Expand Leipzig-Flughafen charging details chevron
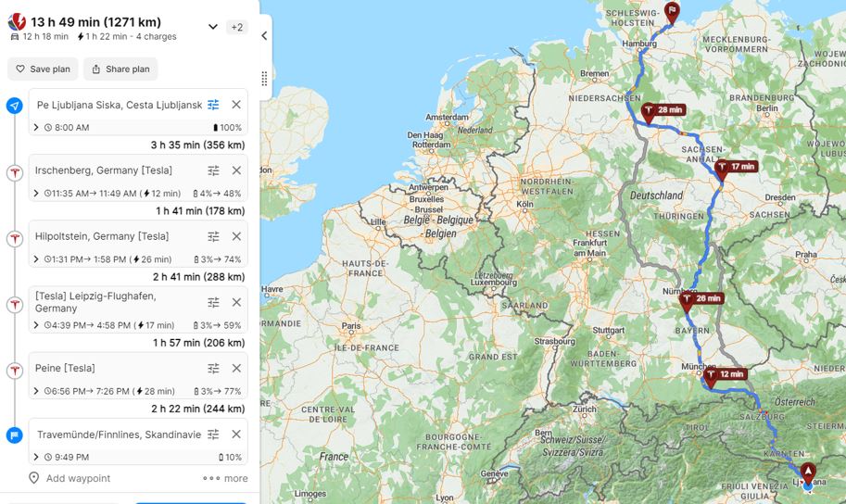 (35, 325)
